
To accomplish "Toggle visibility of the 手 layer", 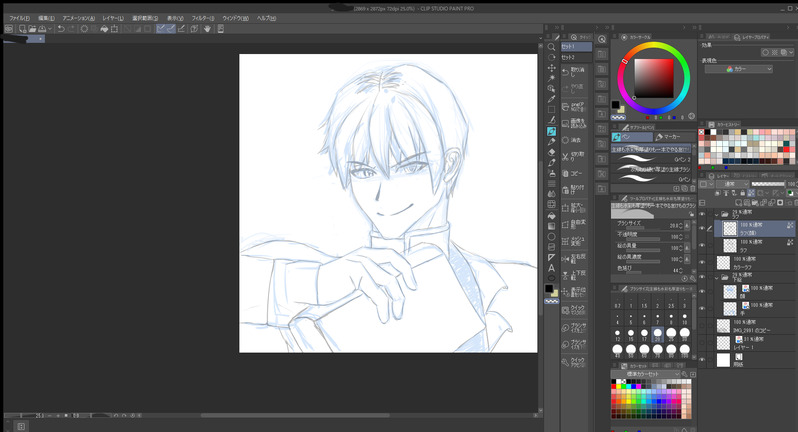I will [x=702, y=308].
